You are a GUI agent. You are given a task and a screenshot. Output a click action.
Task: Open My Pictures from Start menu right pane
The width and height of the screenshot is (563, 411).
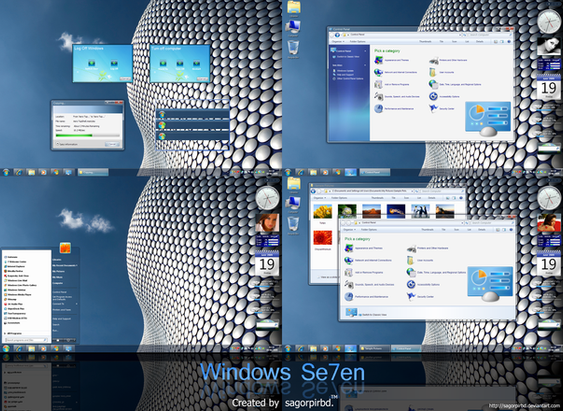[x=59, y=271]
